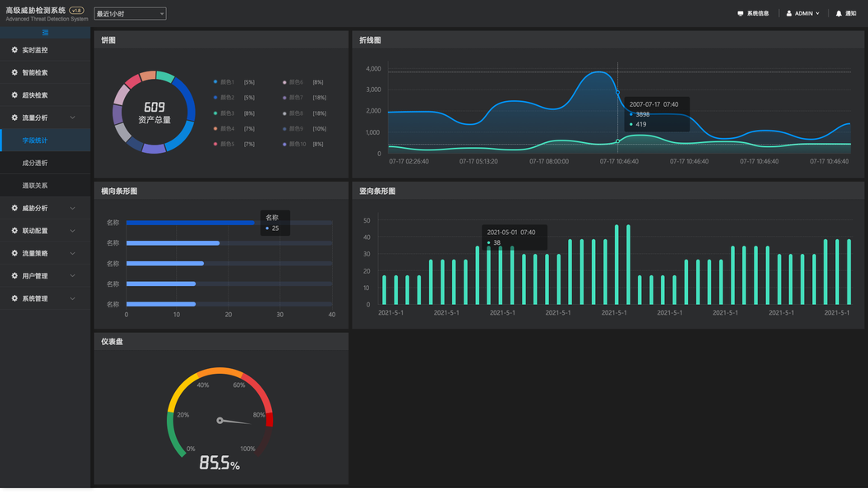
Task: Toggle the 颜色5 legend entry
Action: click(x=234, y=144)
